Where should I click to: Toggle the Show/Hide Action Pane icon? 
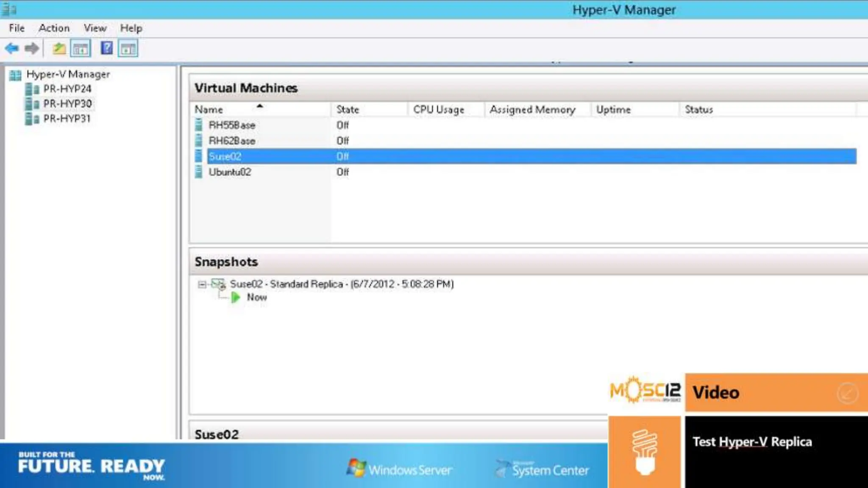pos(128,49)
